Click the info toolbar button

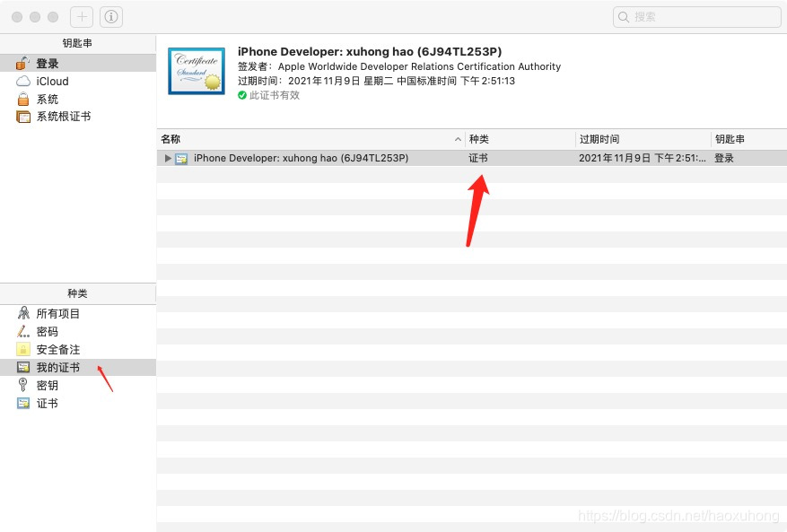111,17
